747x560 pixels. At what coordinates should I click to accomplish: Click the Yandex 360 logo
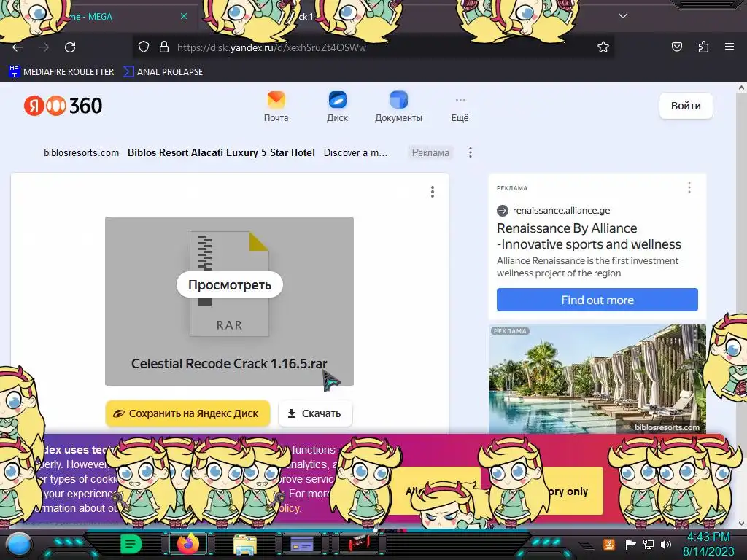(x=63, y=106)
